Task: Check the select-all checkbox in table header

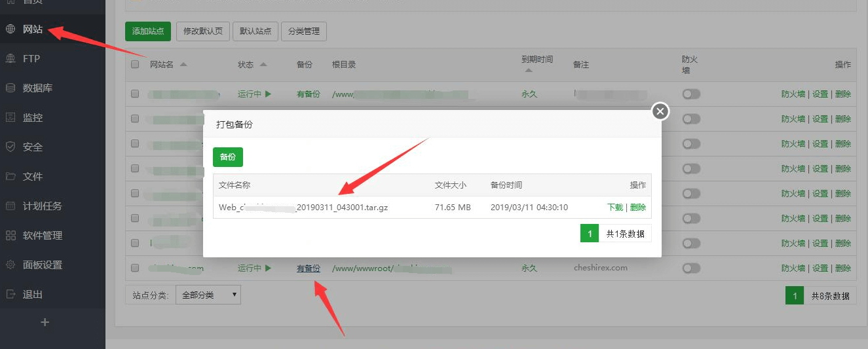Action: pyautogui.click(x=135, y=64)
